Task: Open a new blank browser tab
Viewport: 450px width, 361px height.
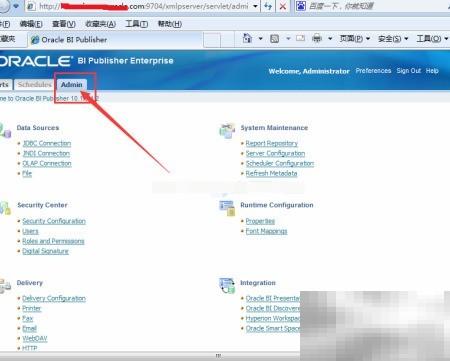Action: (212, 40)
